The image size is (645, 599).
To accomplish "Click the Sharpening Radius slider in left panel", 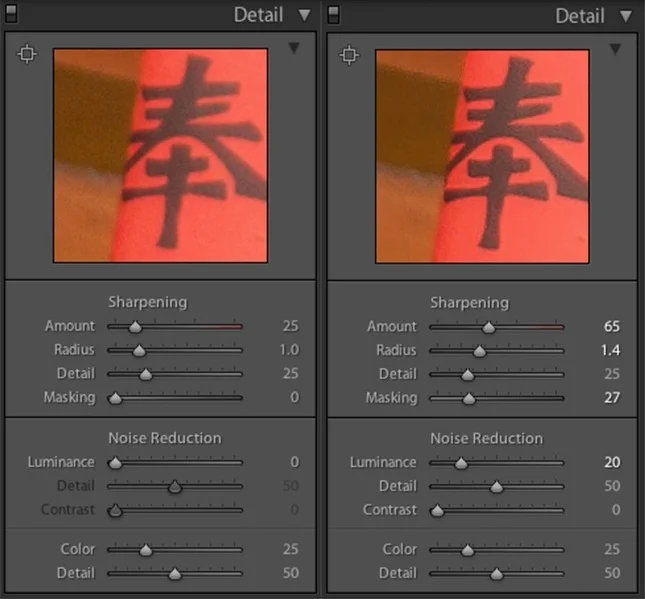I will coord(175,351).
